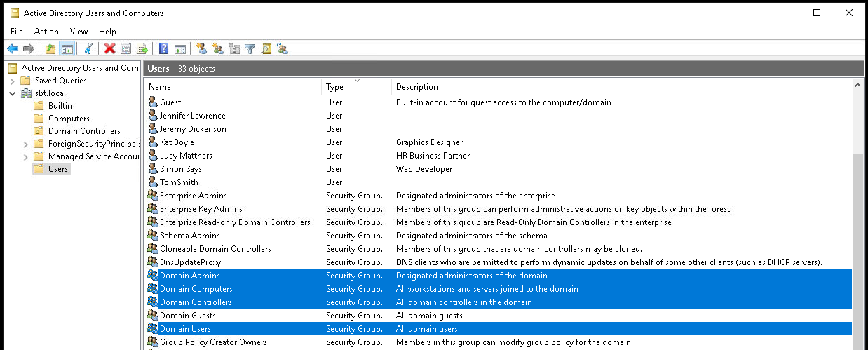
Task: Sort by the Name column header
Action: [233, 87]
